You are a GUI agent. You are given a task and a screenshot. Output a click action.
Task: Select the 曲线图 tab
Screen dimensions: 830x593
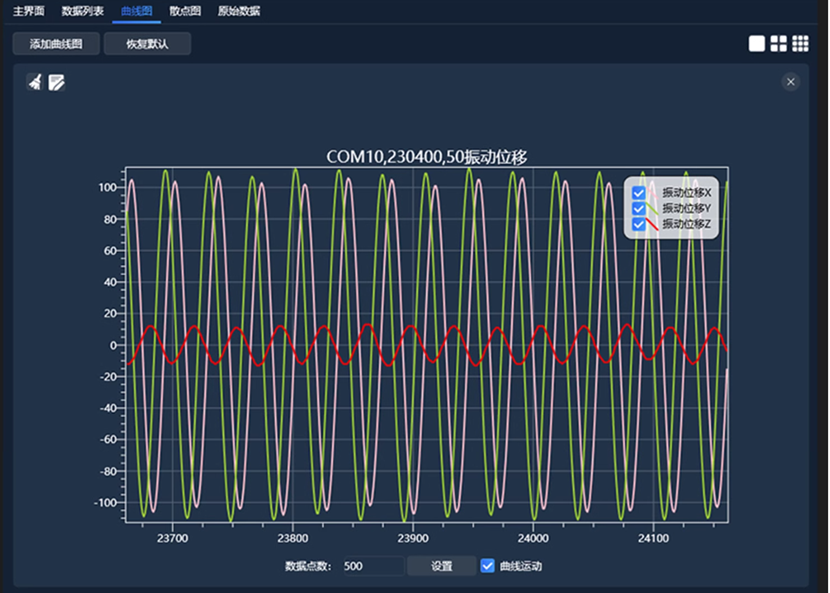tap(135, 11)
